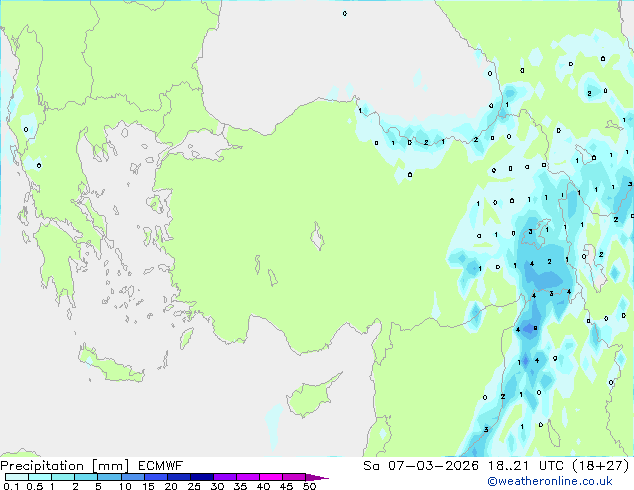Select the 30 to 35 mm purple swatch

225,477
